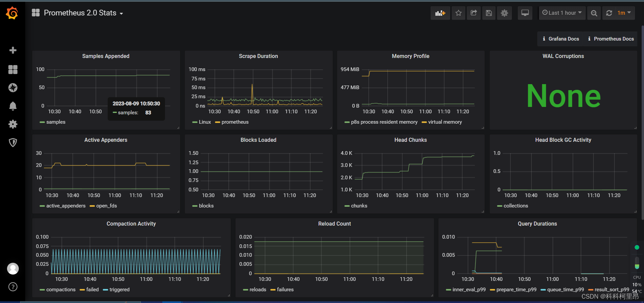Open the Create plus menu in sidebar
644x303 pixels.
[13, 50]
